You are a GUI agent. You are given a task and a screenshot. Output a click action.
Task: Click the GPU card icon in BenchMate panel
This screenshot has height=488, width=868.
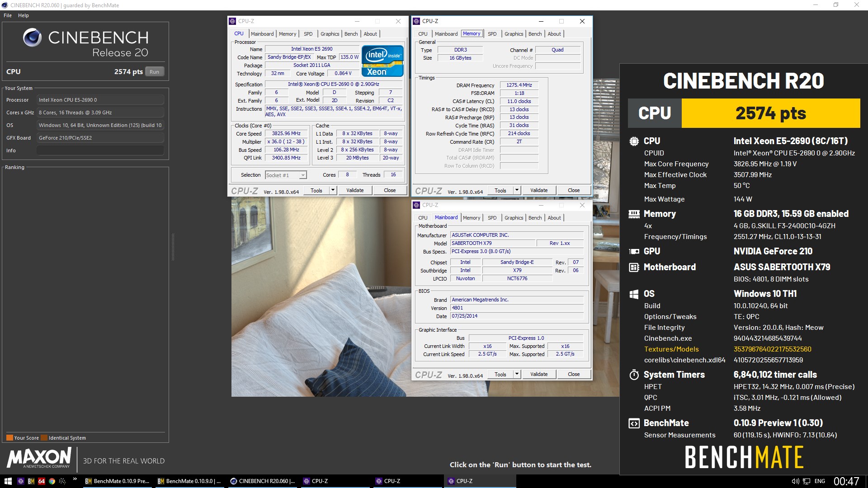pyautogui.click(x=634, y=251)
